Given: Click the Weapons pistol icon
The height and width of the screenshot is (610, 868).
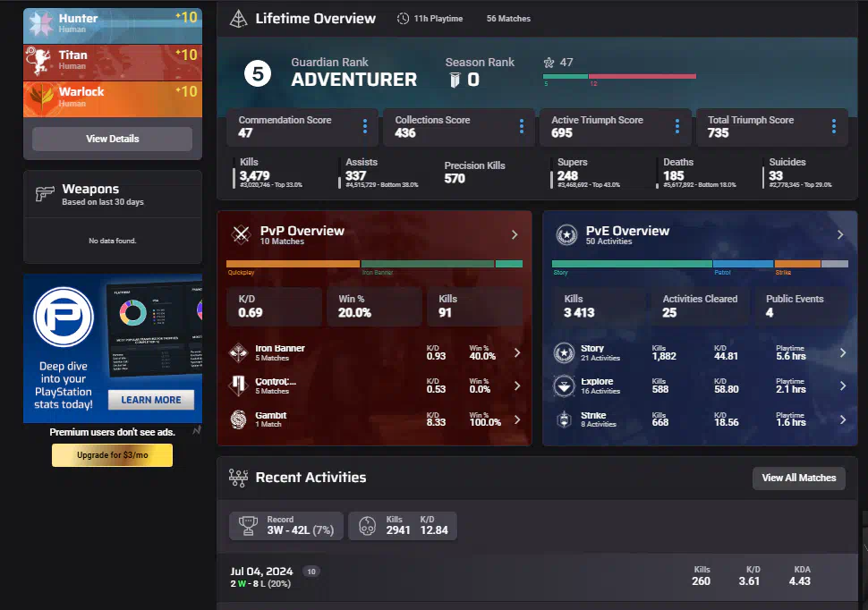Looking at the screenshot, I should pyautogui.click(x=45, y=194).
